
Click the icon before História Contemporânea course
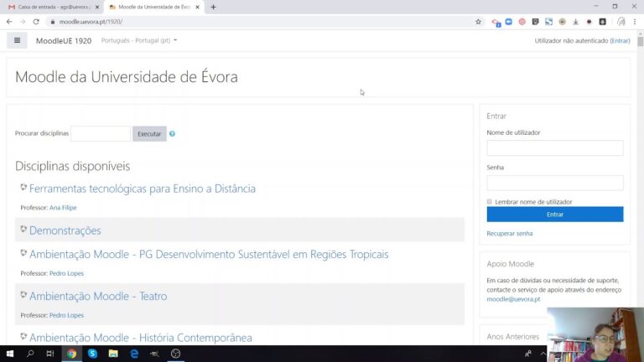[23, 336]
